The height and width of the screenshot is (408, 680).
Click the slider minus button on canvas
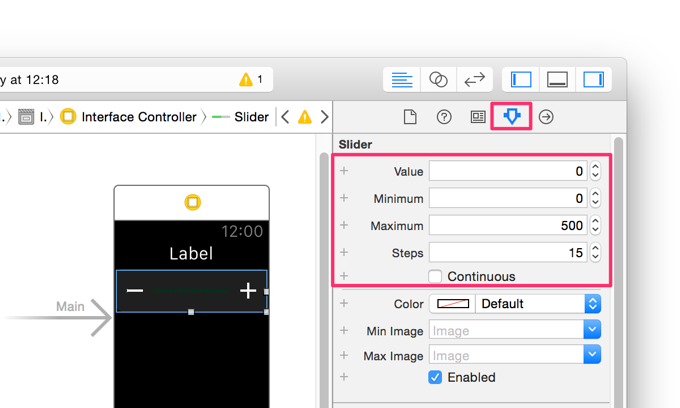[x=135, y=290]
